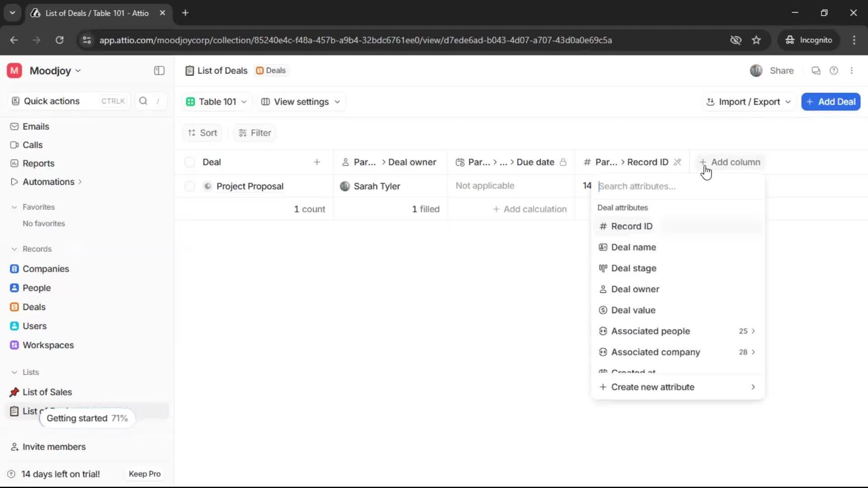Collapse the Records section in the sidebar
868x488 pixels.
[14, 249]
